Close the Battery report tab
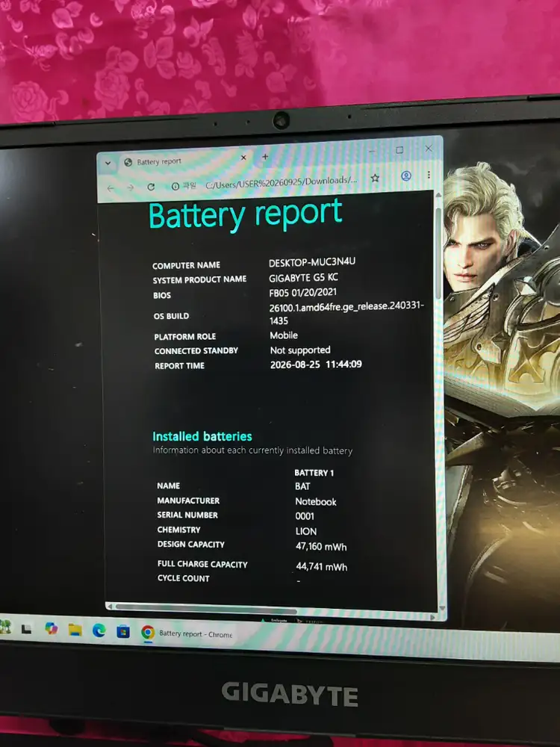Screen dimensions: 560x747 pyautogui.click(x=243, y=157)
